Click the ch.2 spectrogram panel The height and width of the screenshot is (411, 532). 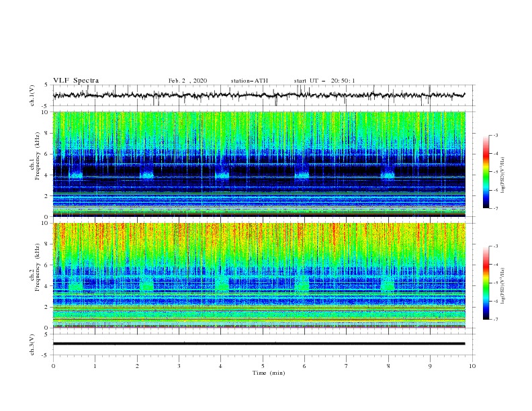tap(259, 275)
